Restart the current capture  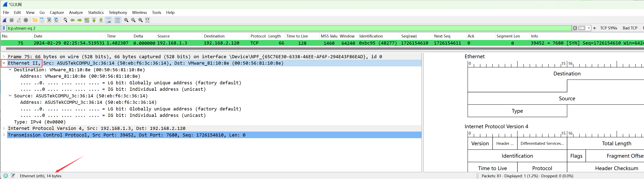[19, 20]
